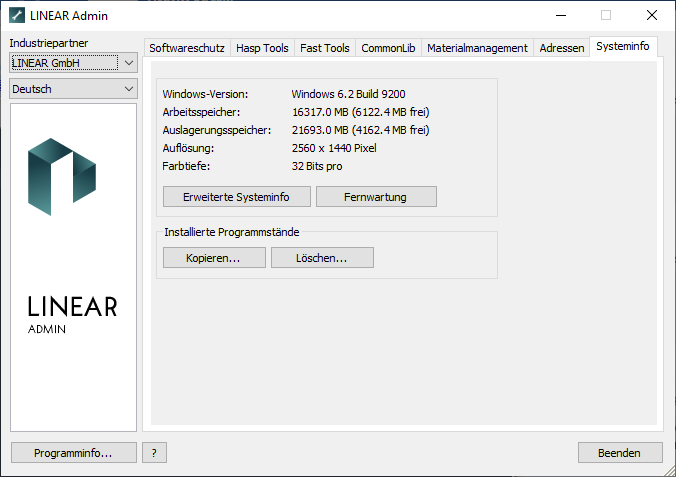Open the Fast Tools tab
Viewport: 676px width, 477px height.
point(325,48)
